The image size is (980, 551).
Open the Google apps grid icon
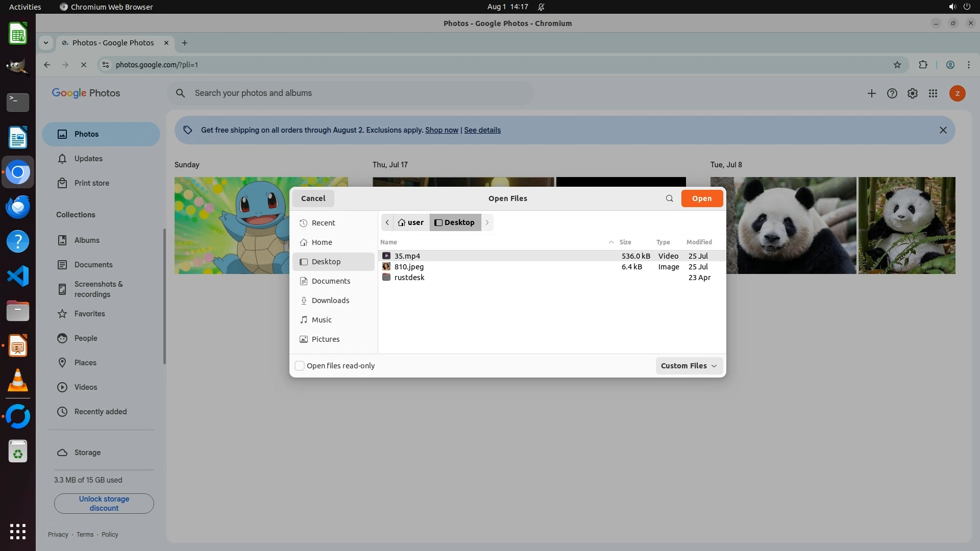click(x=933, y=93)
